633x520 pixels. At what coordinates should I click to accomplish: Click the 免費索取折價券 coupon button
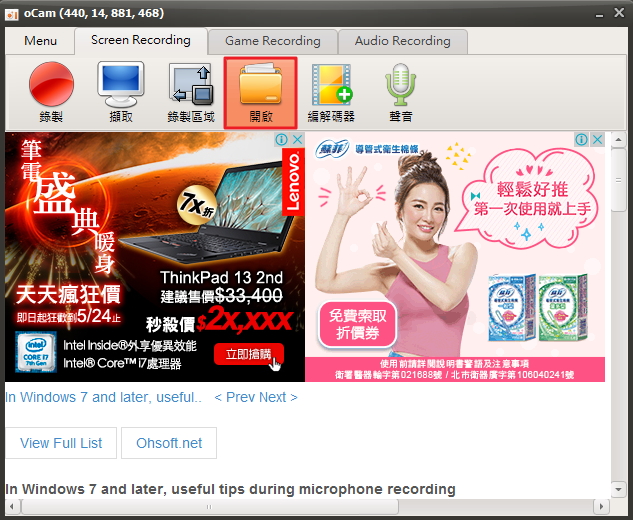pos(357,324)
